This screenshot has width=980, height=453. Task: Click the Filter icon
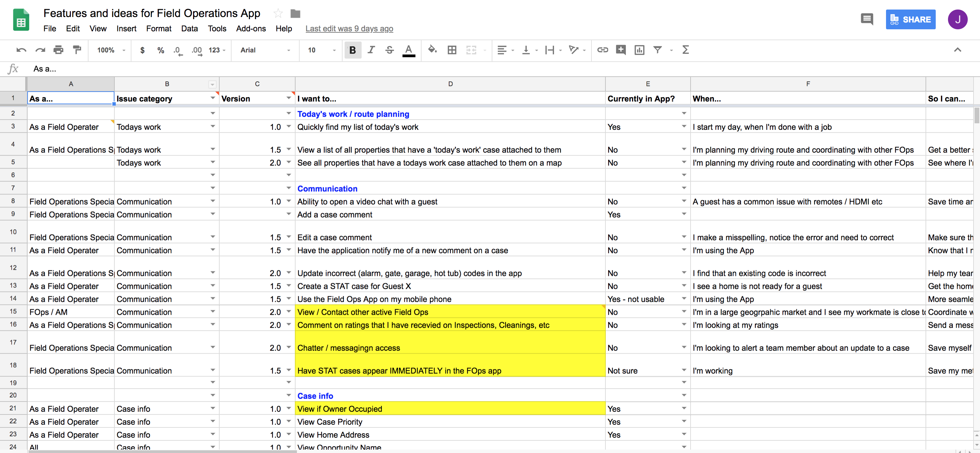[x=658, y=50]
